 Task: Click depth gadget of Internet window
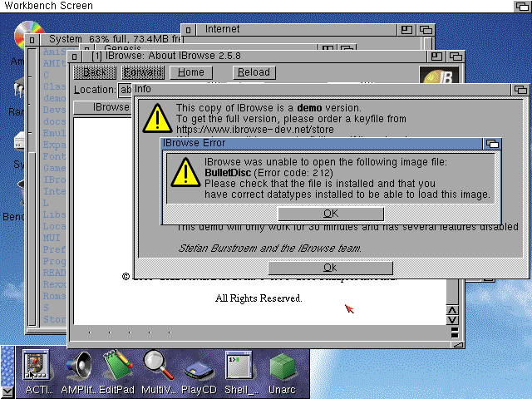point(426,30)
